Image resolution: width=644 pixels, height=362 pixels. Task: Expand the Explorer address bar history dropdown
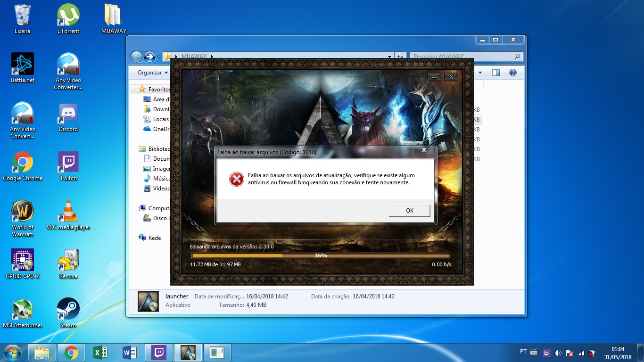(x=389, y=57)
